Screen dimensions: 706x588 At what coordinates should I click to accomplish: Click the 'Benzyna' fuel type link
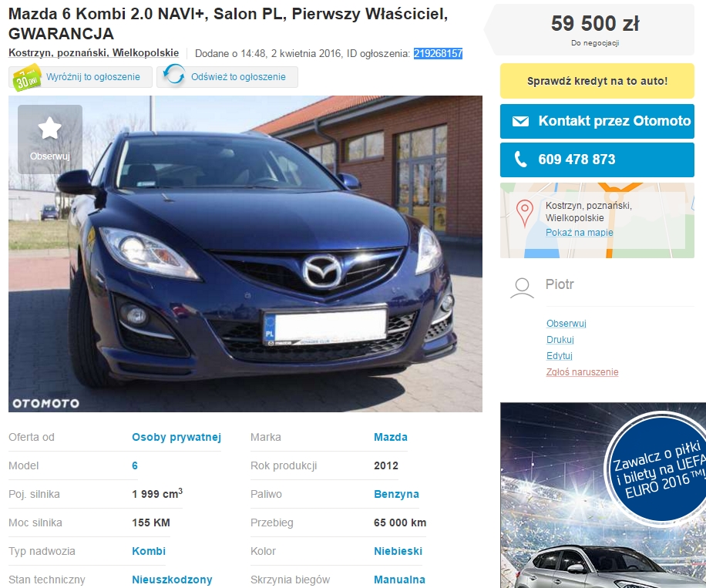(396, 494)
